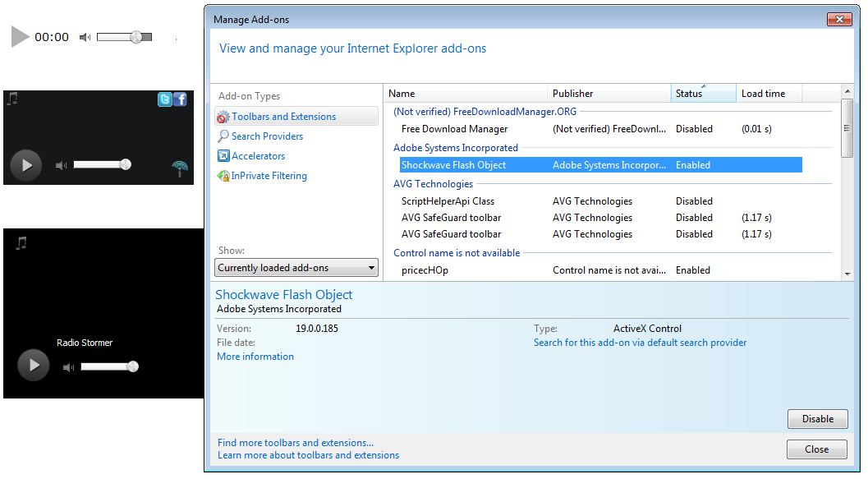Viewport: 868px width, 479px height.
Task: Click the Twitter icon in the player
Action: click(x=164, y=99)
